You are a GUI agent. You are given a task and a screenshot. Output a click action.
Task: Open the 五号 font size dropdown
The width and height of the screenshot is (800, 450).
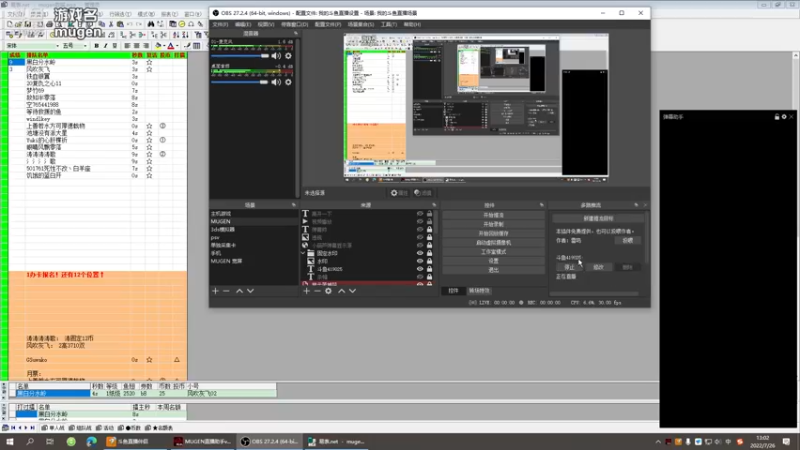(85, 45)
